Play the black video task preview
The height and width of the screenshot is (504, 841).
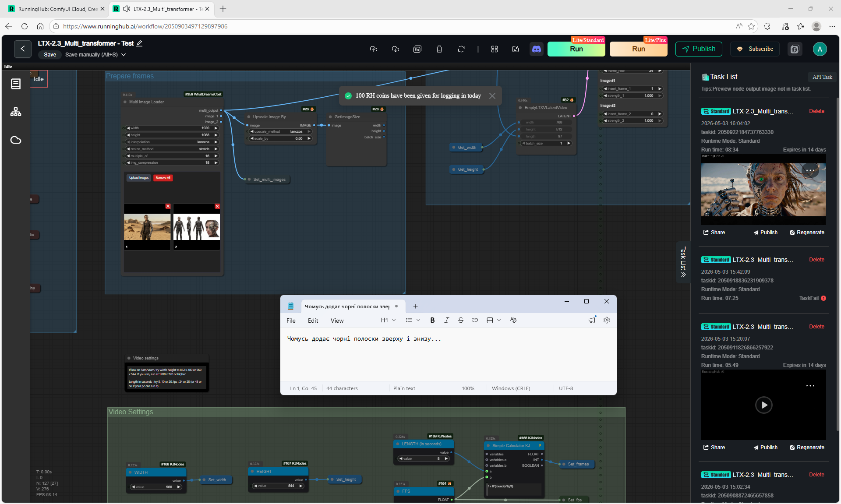[x=763, y=405]
